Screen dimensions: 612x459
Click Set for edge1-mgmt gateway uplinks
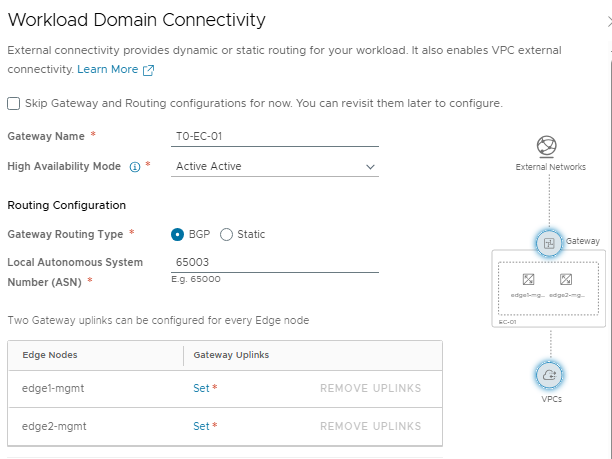tap(202, 388)
